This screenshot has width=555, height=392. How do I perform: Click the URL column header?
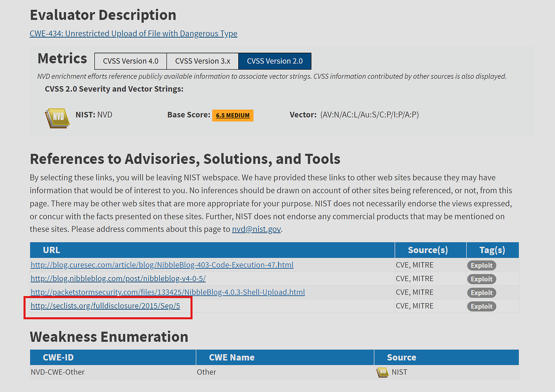point(212,250)
